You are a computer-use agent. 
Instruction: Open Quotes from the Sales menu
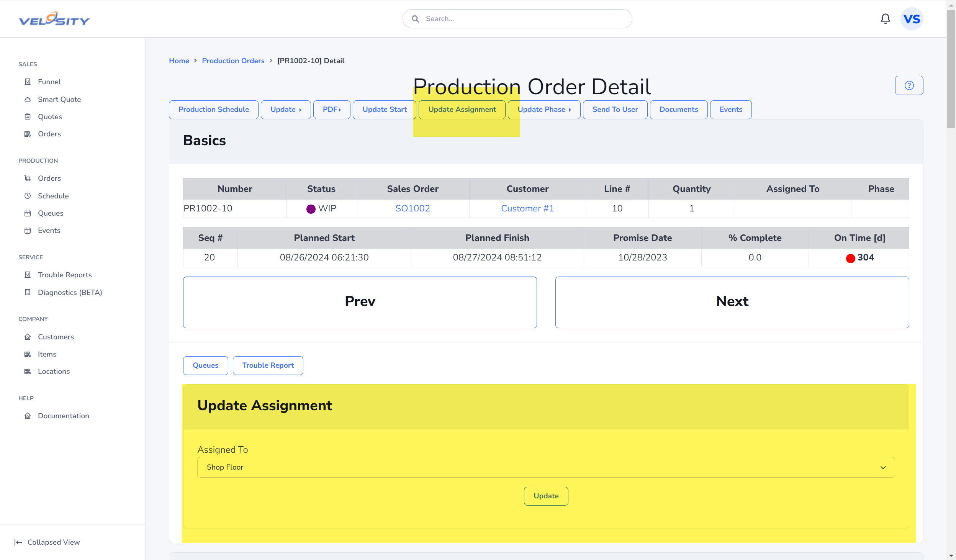[50, 116]
